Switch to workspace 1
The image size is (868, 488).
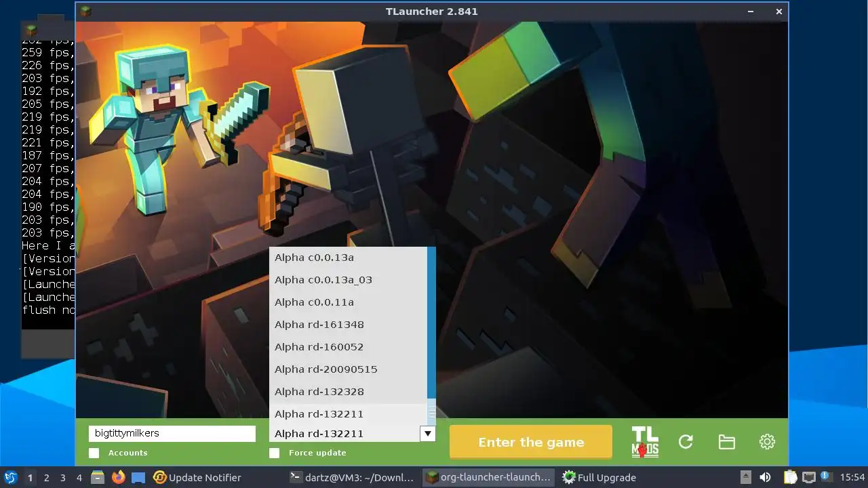coord(30,477)
